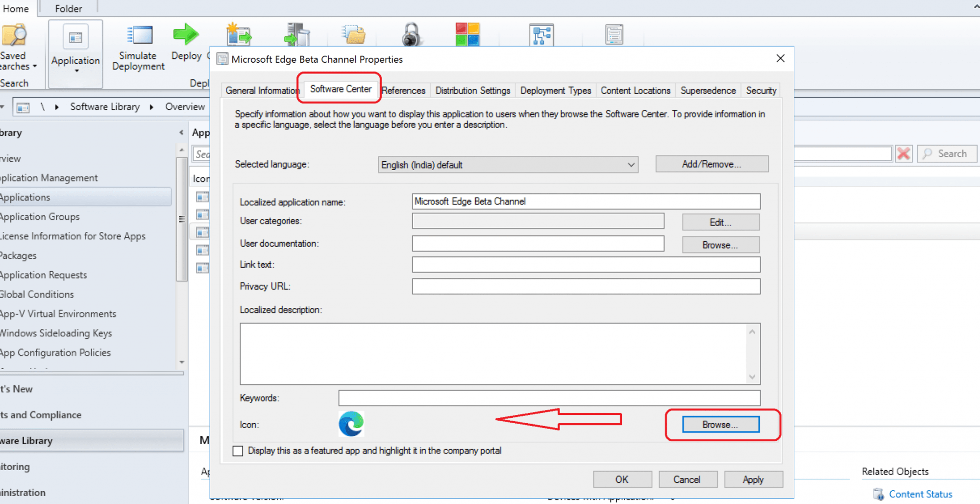Open the Content Status link
The width and height of the screenshot is (980, 504).
tap(920, 494)
